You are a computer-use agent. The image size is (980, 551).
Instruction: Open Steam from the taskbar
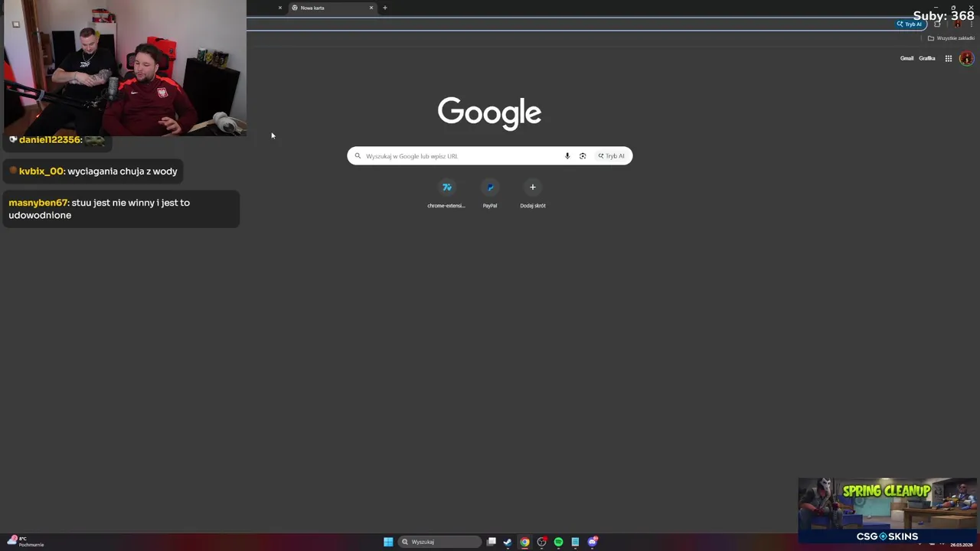tap(508, 542)
